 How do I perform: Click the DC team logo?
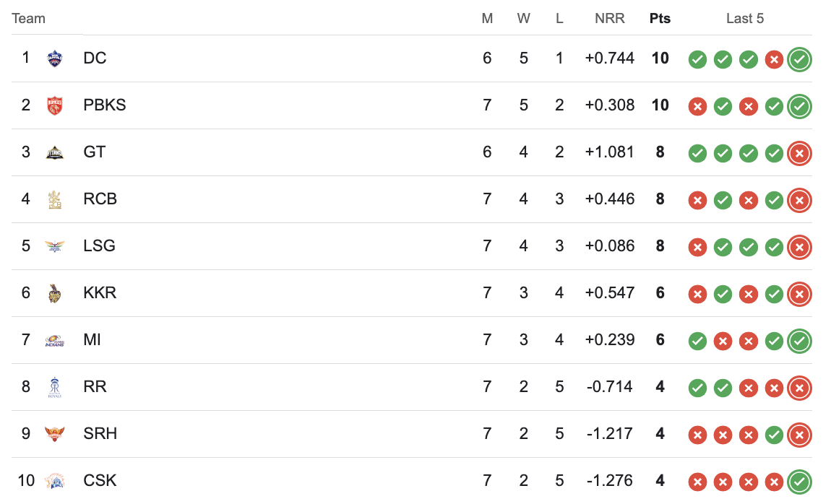click(x=55, y=58)
